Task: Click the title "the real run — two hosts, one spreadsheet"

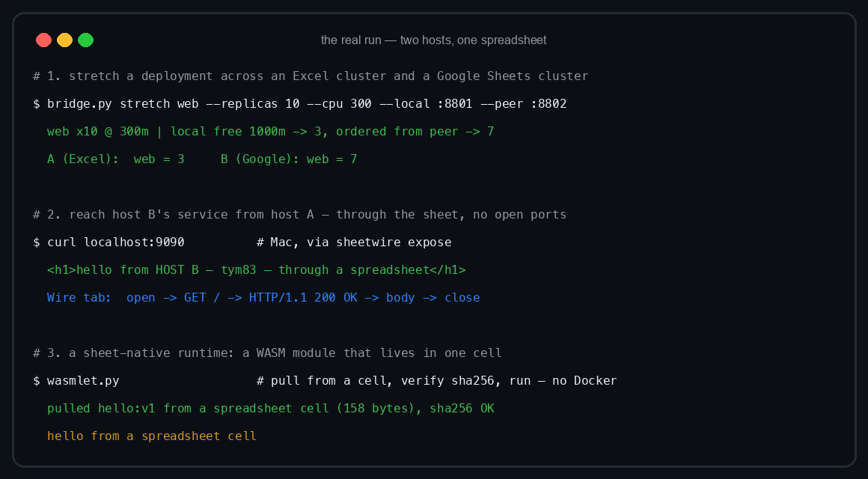Action: [433, 40]
